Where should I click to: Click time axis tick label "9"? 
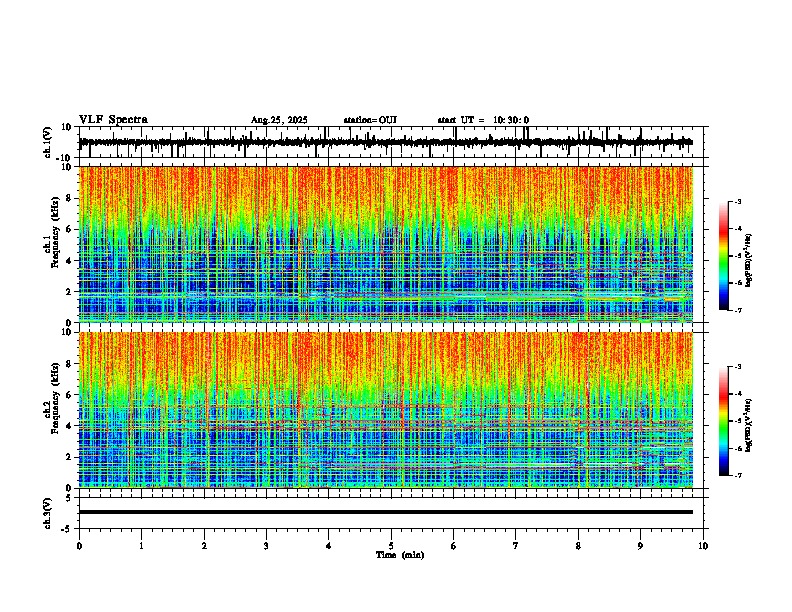[640, 546]
